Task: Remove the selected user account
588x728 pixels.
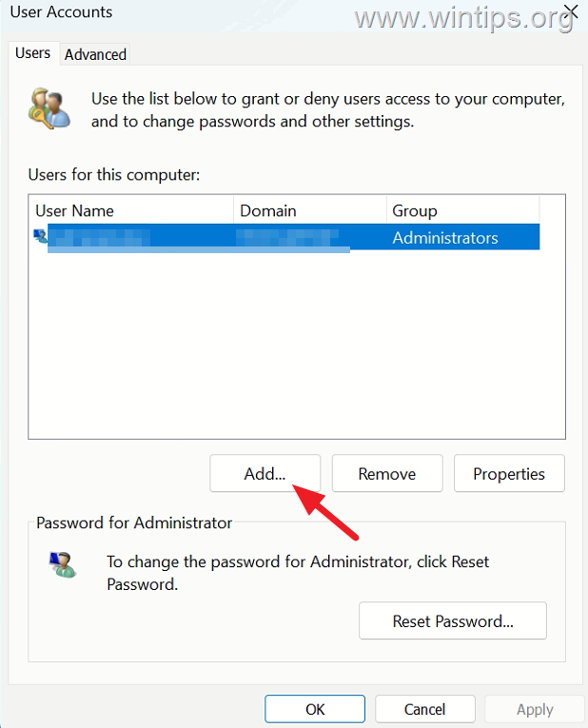Action: coord(387,473)
